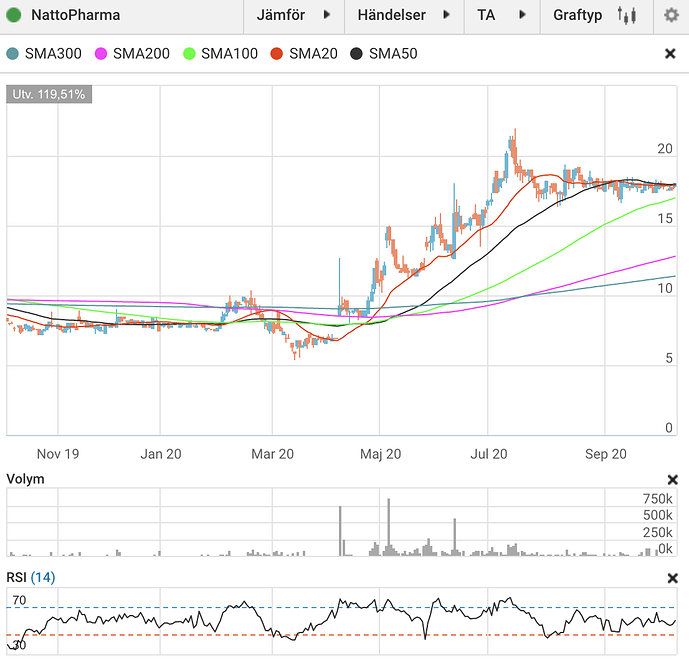Click the SMA100 legend label
This screenshot has width=689, height=668.
click(229, 54)
